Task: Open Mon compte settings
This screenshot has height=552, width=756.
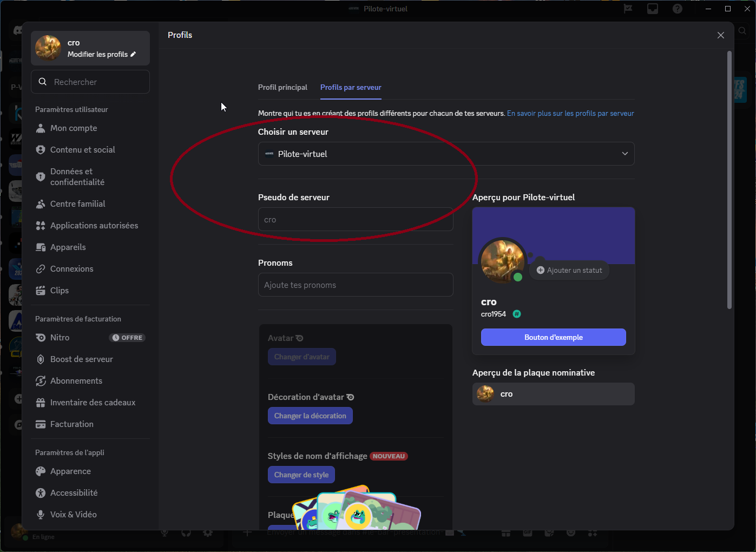Action: (x=74, y=128)
